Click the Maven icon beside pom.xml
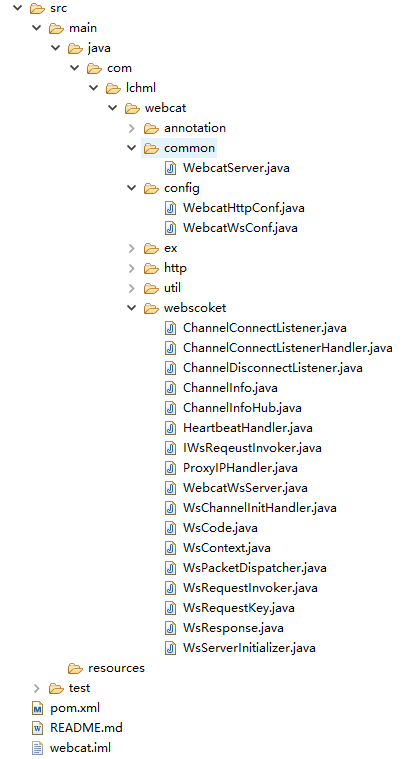This screenshot has height=759, width=408. point(37,708)
